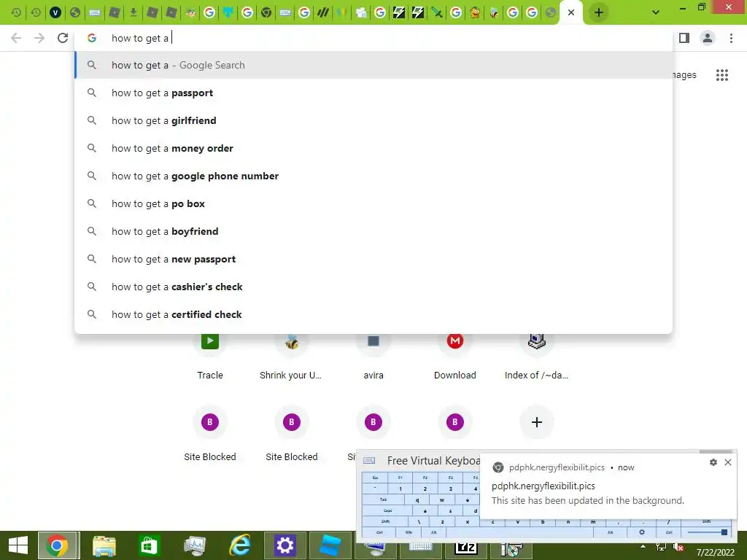Open the Chrome three-dot menu
The height and width of the screenshot is (560, 747).
pos(731,38)
